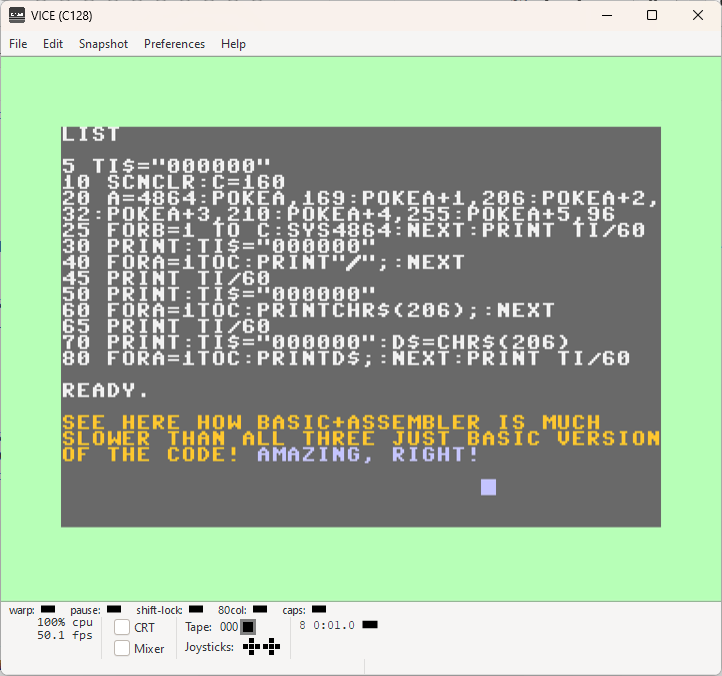Click the caps LED indicator

[x=319, y=609]
